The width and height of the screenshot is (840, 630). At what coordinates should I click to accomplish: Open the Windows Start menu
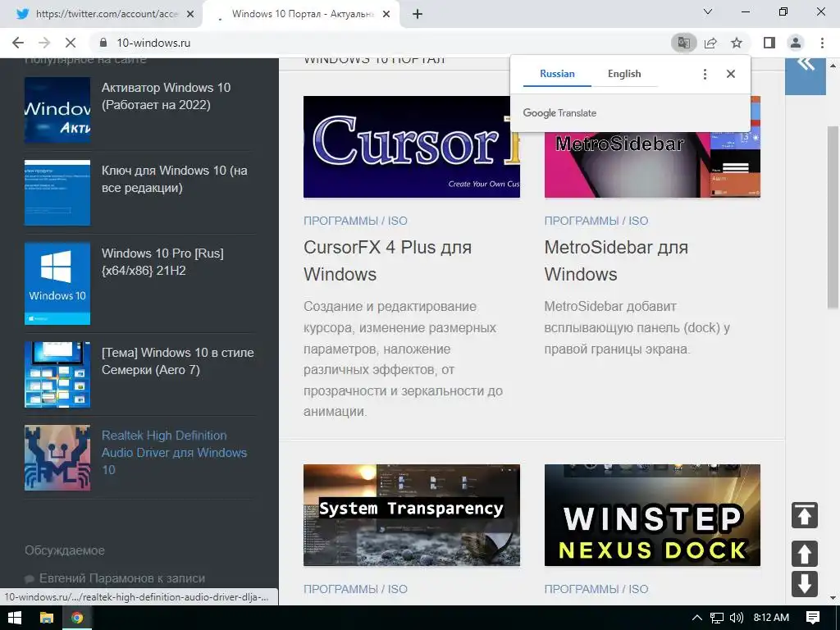(x=15, y=618)
